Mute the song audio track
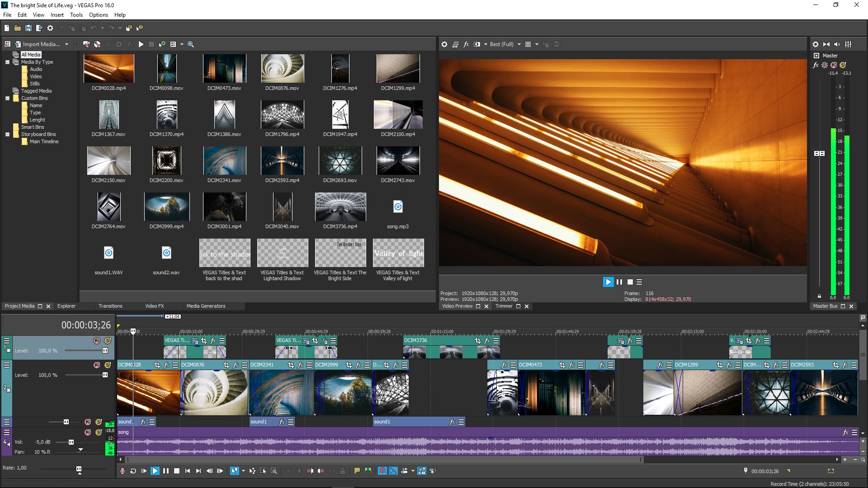The width and height of the screenshot is (868, 488). click(88, 432)
